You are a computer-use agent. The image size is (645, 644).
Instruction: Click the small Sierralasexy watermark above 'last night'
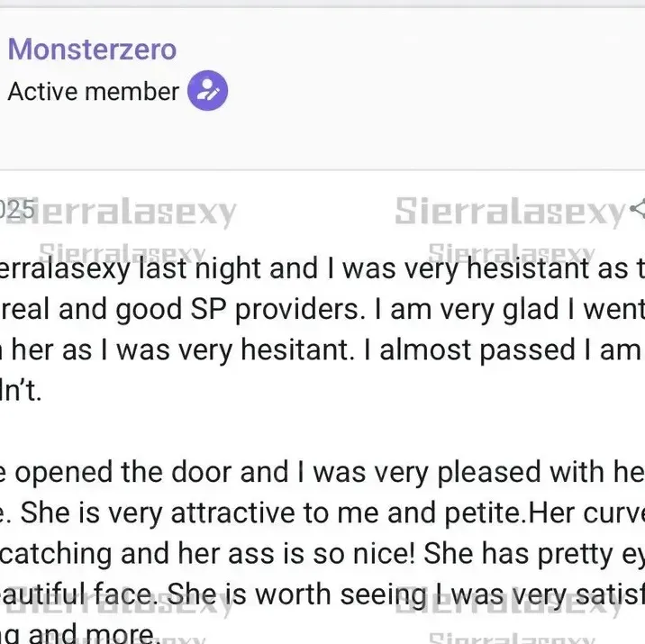pyautogui.click(x=123, y=251)
